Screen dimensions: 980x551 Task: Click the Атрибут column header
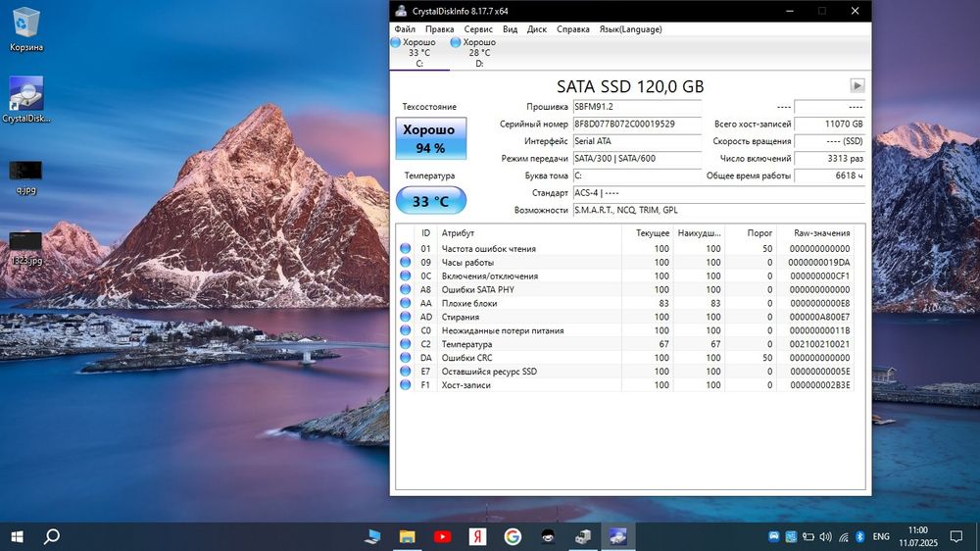(529, 232)
